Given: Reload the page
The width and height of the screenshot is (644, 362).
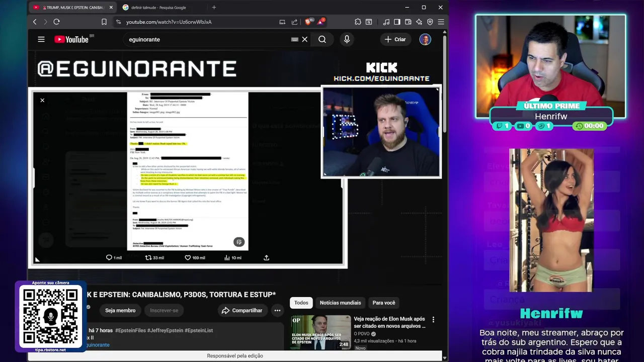Looking at the screenshot, I should pos(56,22).
